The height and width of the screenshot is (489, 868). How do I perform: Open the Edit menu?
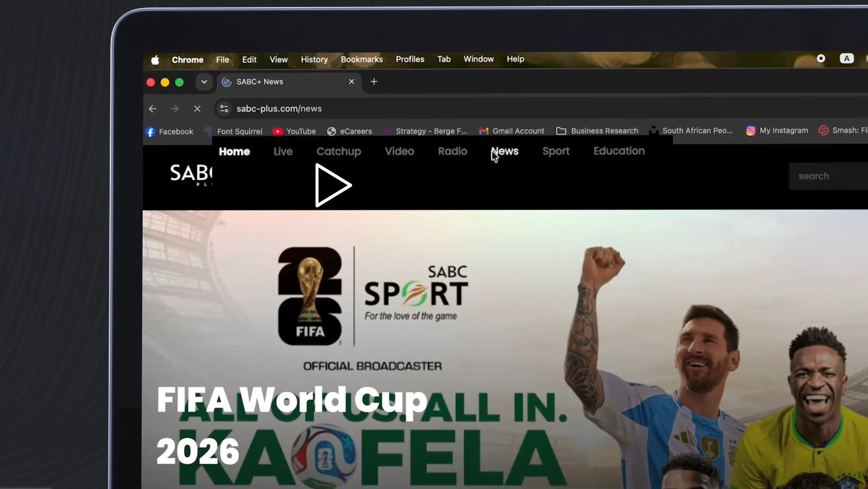[249, 60]
